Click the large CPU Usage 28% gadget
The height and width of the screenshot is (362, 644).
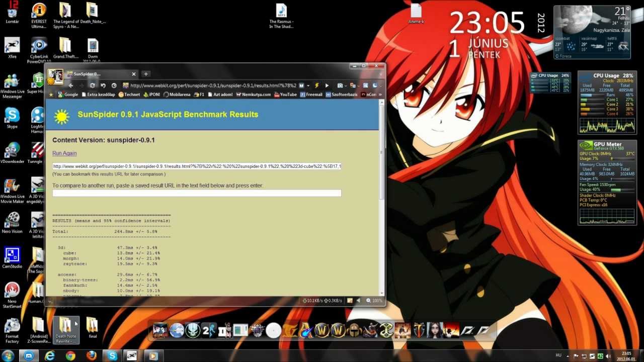pos(607,102)
